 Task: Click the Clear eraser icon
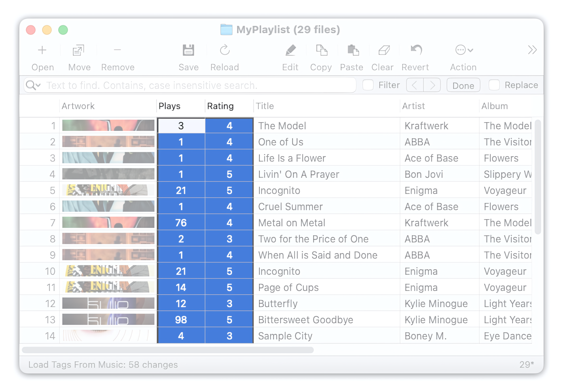pyautogui.click(x=384, y=50)
